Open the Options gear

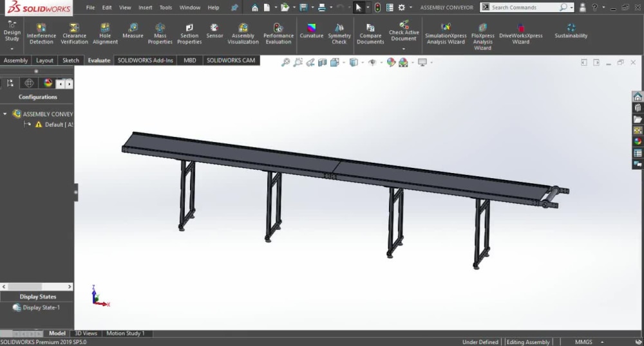click(402, 7)
